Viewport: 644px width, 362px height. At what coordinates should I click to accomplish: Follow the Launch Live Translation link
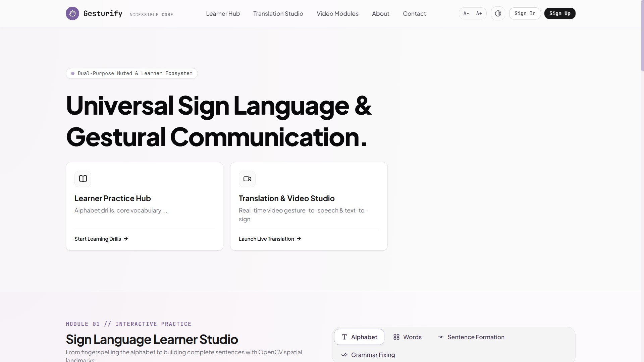tap(270, 239)
